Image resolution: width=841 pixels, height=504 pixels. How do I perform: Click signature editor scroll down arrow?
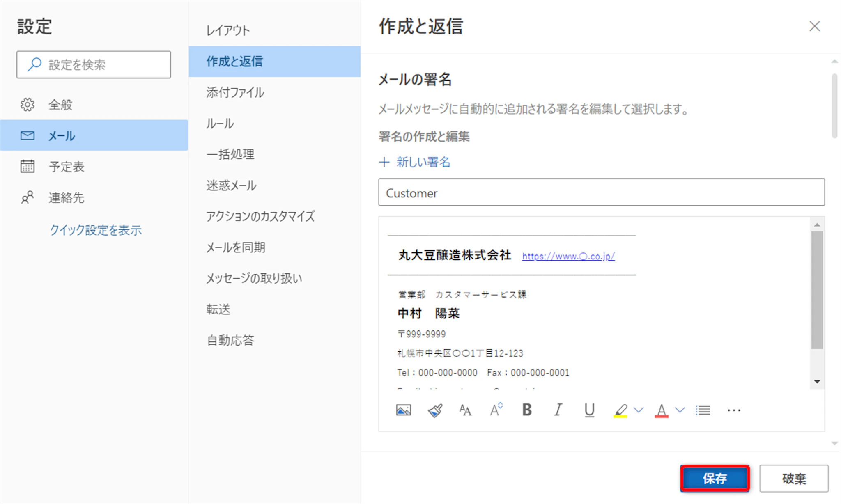tap(817, 382)
